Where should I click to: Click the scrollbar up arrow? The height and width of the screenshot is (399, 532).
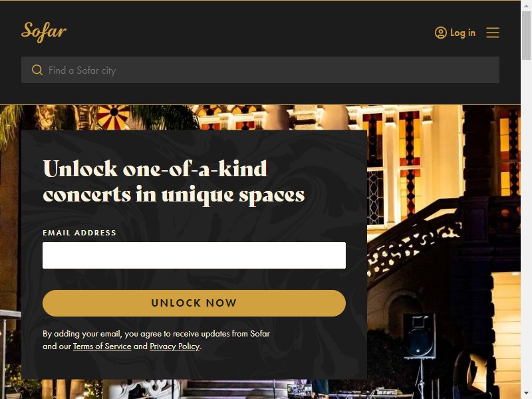(x=526, y=4)
